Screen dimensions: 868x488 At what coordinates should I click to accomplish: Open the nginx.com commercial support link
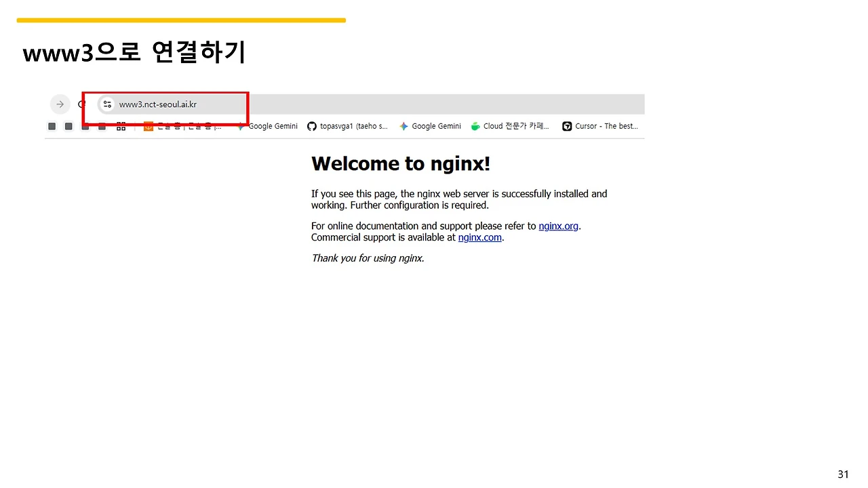tap(480, 238)
